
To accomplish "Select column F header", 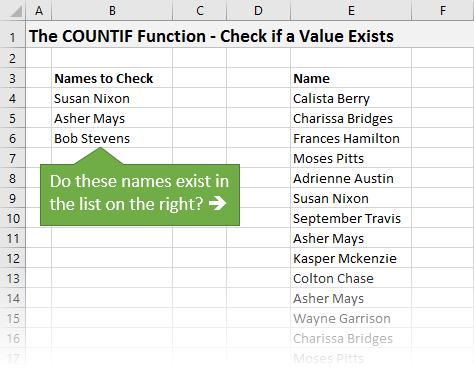I will [x=443, y=10].
